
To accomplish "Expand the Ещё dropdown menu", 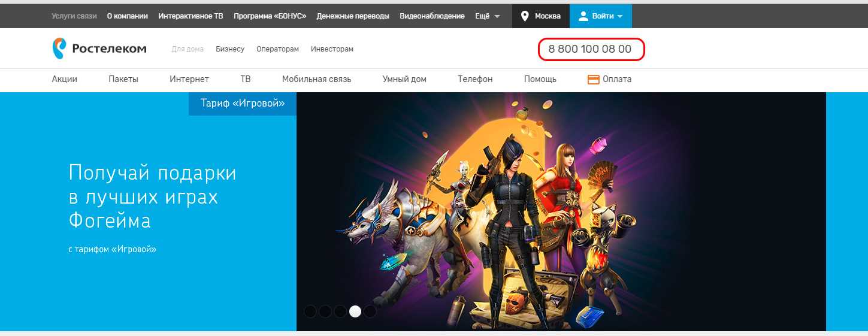I will coord(488,16).
